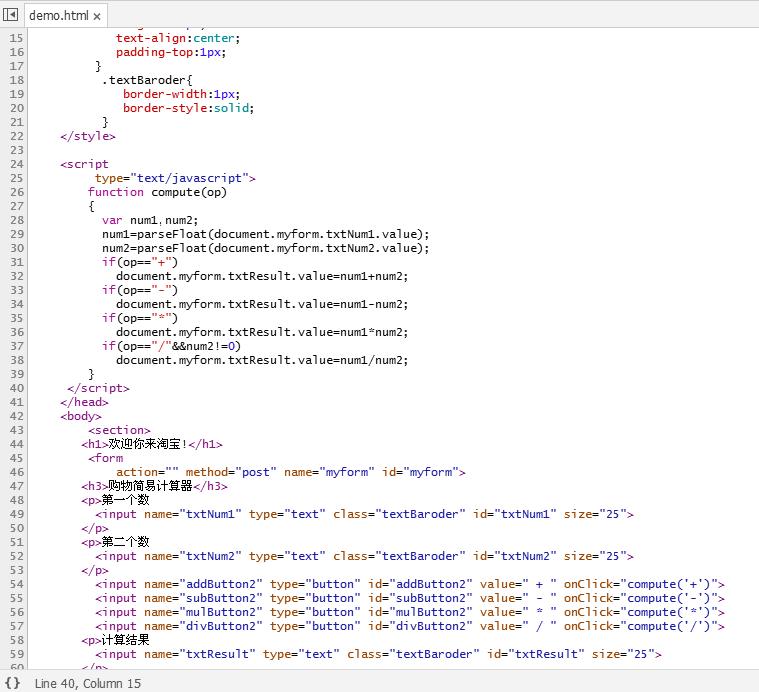This screenshot has width=759, height=692.
Task: Click the pretty print braces icon
Action: pyautogui.click(x=13, y=683)
